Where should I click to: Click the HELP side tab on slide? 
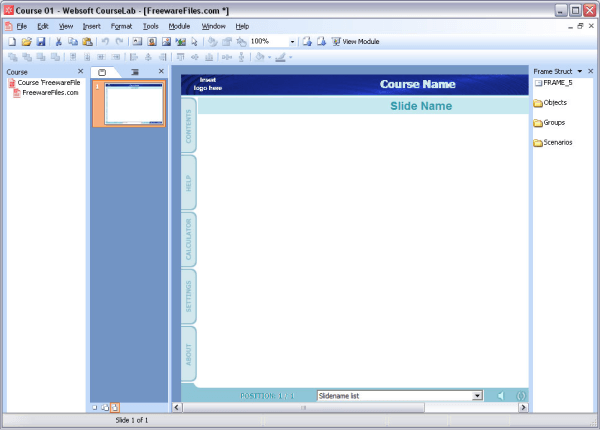pyautogui.click(x=189, y=182)
